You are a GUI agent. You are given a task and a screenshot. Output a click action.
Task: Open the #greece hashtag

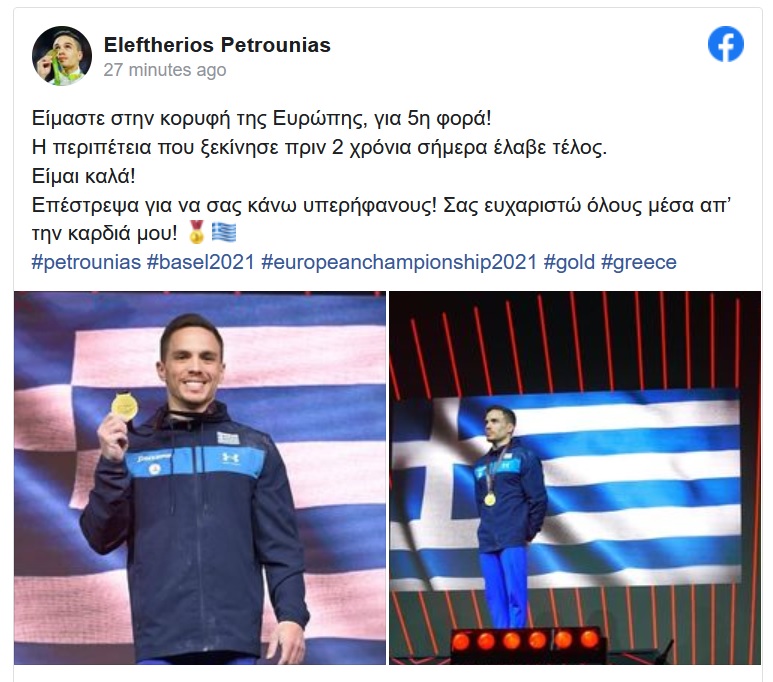tap(639, 262)
